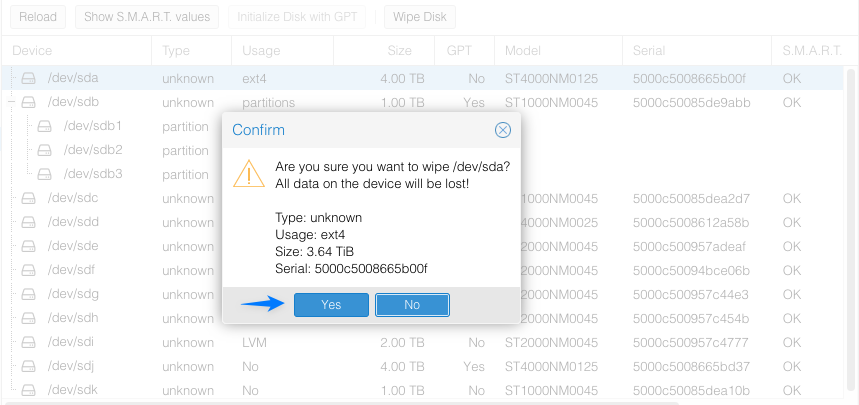Click ST4000NM0125 model in /dev/sdj row

pos(551,366)
